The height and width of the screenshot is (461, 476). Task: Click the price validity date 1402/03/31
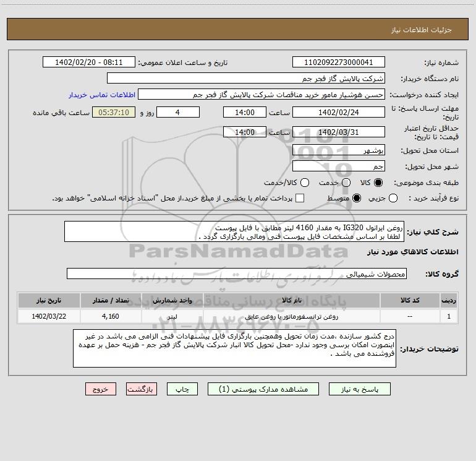[339, 132]
